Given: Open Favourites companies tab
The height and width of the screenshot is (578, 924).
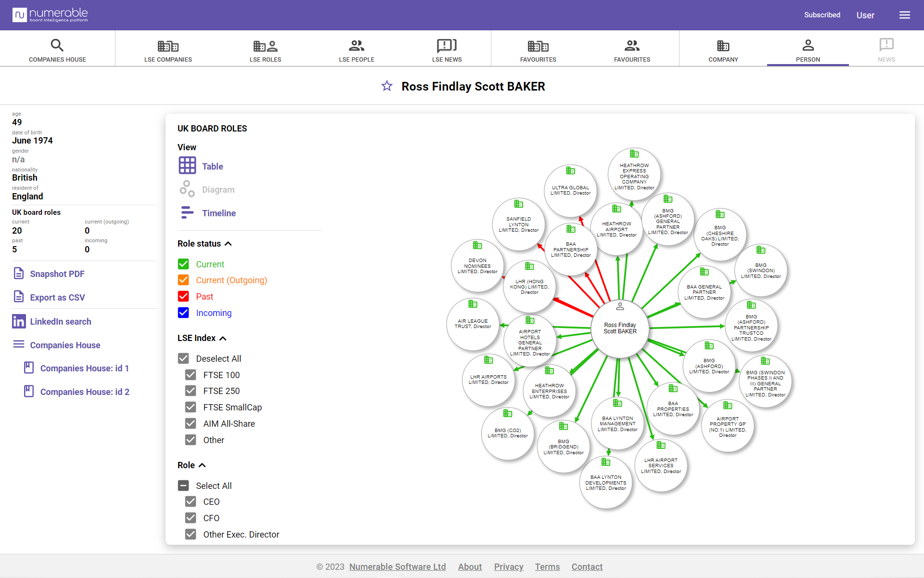Looking at the screenshot, I should point(538,50).
